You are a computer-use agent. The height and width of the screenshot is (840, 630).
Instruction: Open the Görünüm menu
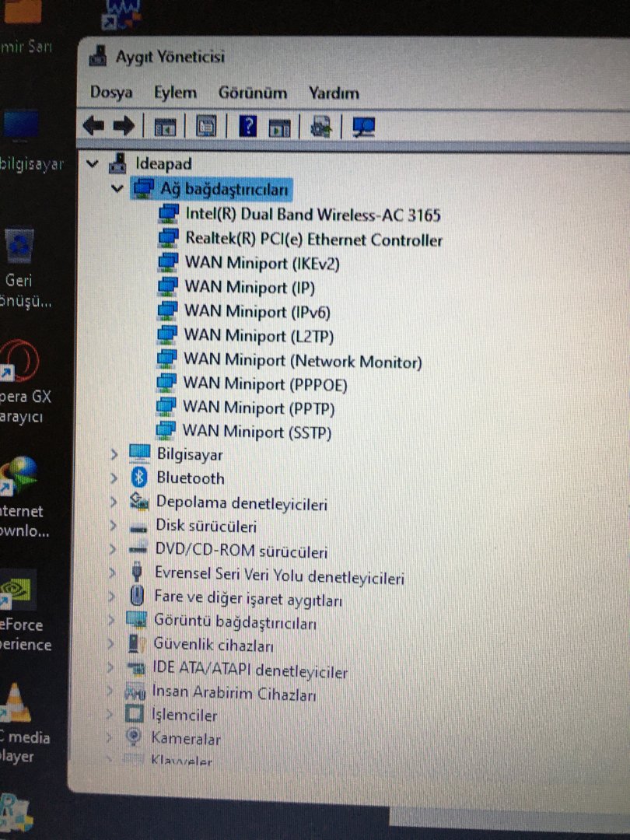point(252,93)
